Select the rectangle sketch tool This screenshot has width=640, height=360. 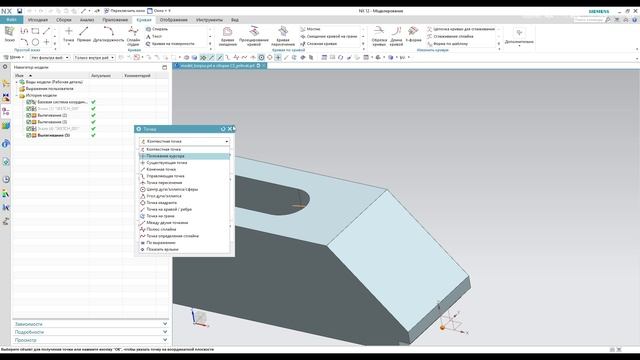[36, 31]
